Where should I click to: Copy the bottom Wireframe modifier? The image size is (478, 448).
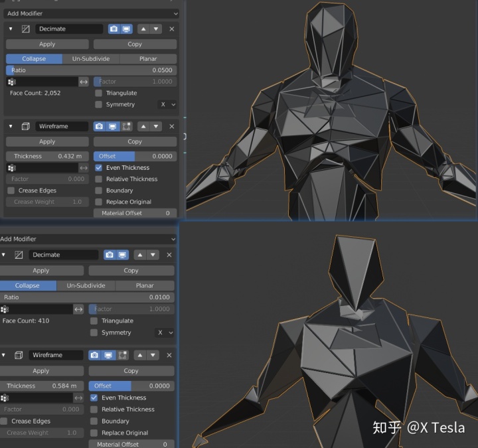[x=131, y=371]
